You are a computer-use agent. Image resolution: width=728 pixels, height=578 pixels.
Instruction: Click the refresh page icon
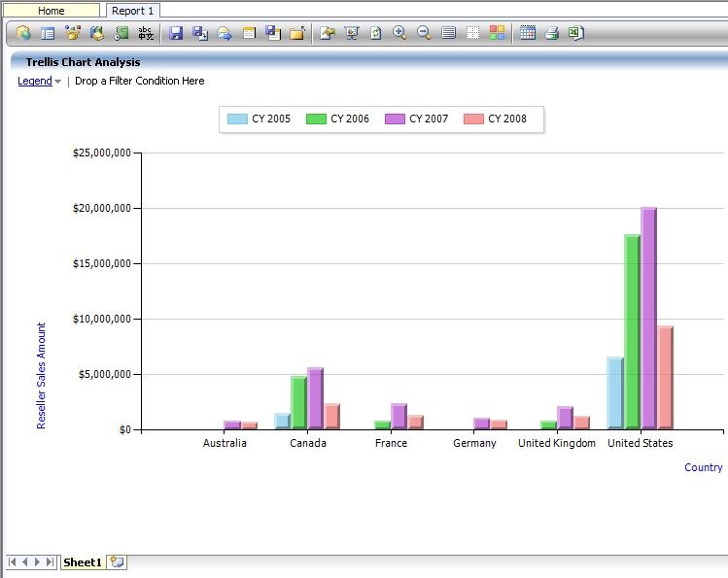[376, 33]
